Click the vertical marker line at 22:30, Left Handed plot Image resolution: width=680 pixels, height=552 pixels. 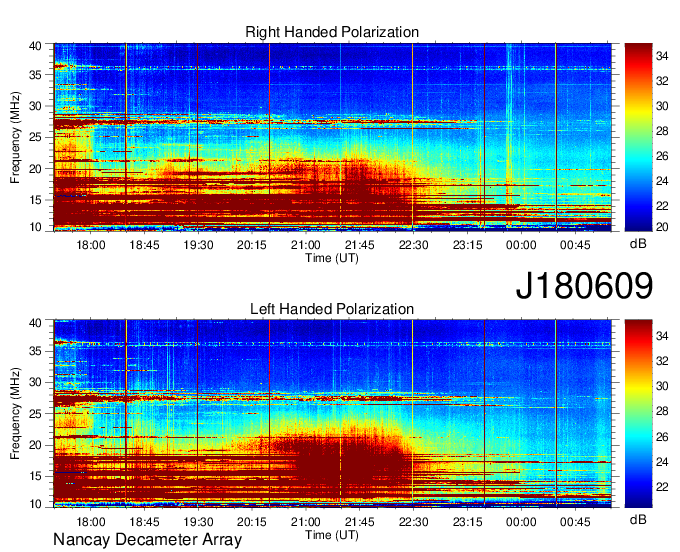click(412, 413)
